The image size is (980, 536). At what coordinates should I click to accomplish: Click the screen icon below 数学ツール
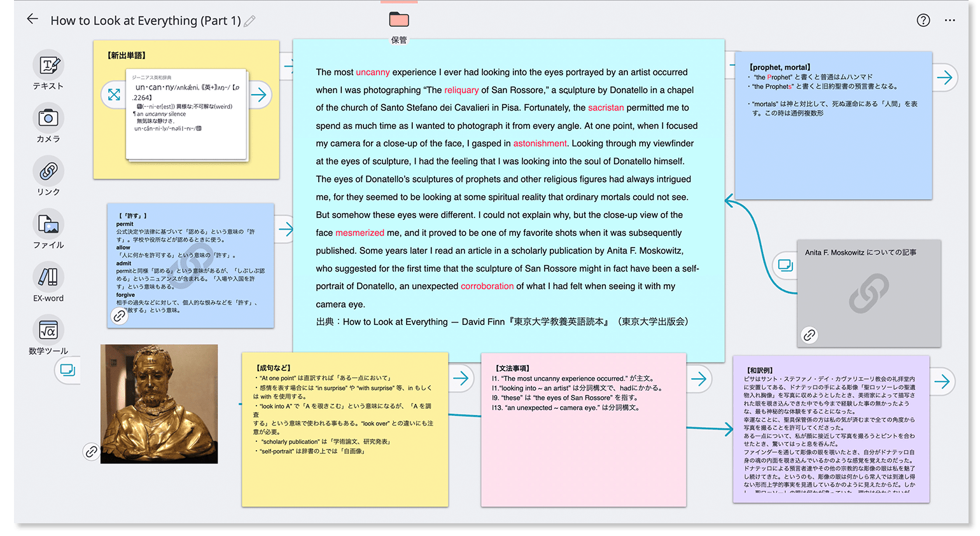coord(67,370)
